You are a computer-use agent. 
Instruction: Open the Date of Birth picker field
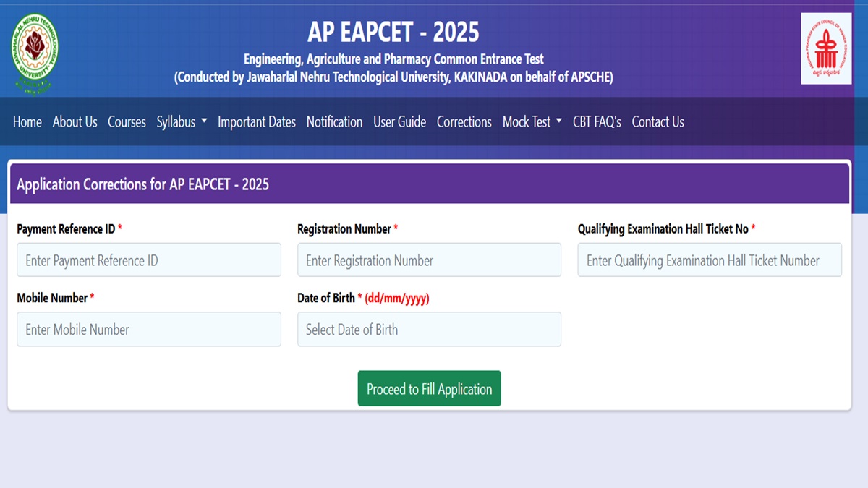[429, 329]
